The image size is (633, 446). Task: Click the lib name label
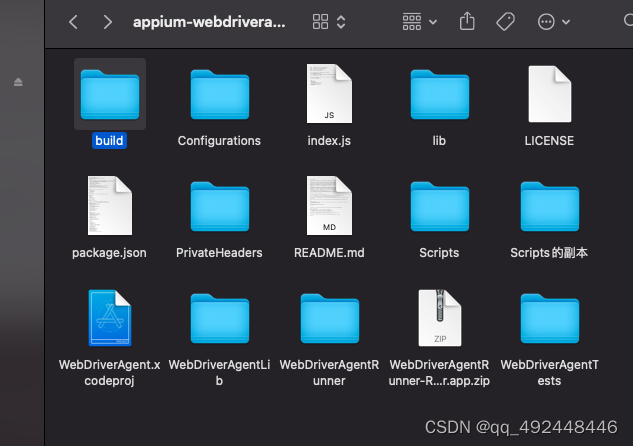439,140
